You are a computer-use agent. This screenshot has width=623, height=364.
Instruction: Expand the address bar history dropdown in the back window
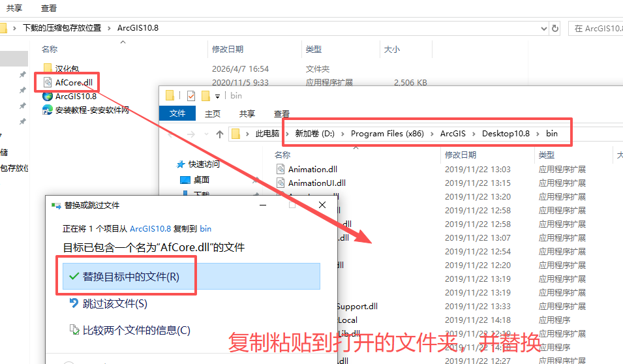point(544,28)
